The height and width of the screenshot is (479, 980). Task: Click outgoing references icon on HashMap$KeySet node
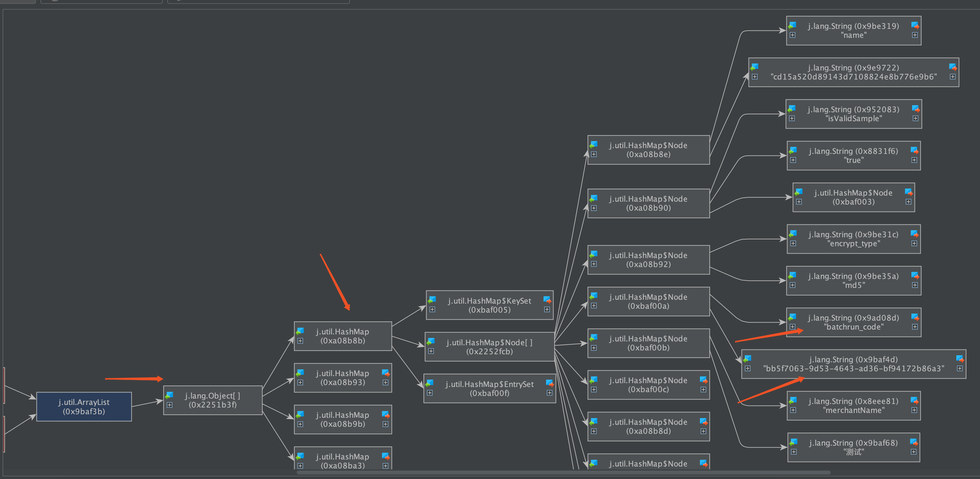coord(547,300)
